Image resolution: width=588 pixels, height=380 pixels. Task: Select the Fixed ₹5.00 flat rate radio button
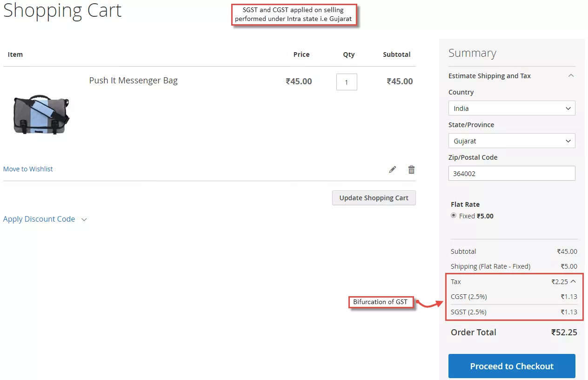454,216
